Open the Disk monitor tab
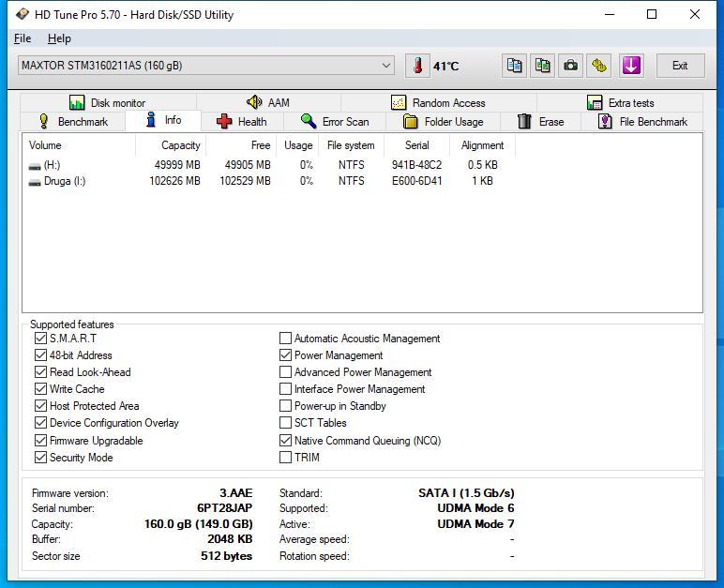This screenshot has height=588, width=724. click(x=107, y=103)
